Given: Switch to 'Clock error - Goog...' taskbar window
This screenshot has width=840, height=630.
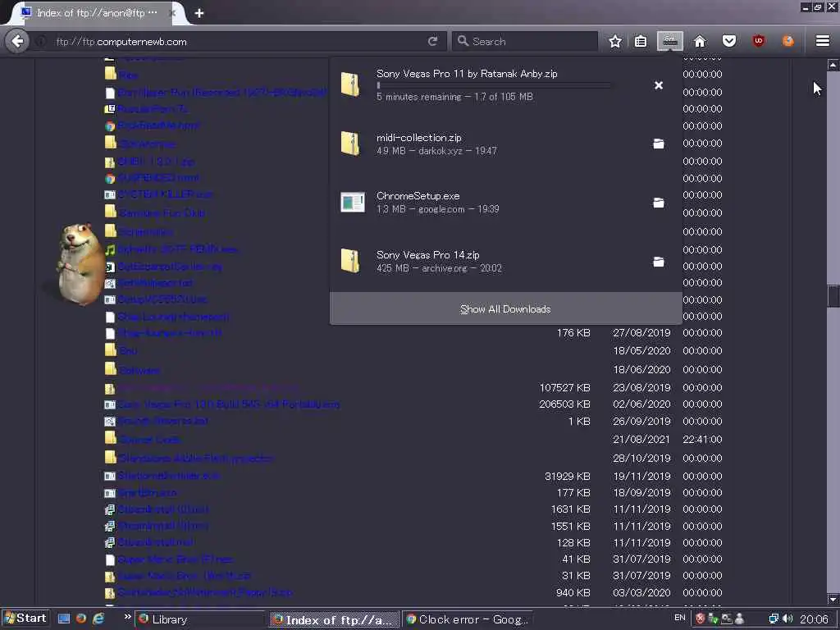Looking at the screenshot, I should click(467, 620).
